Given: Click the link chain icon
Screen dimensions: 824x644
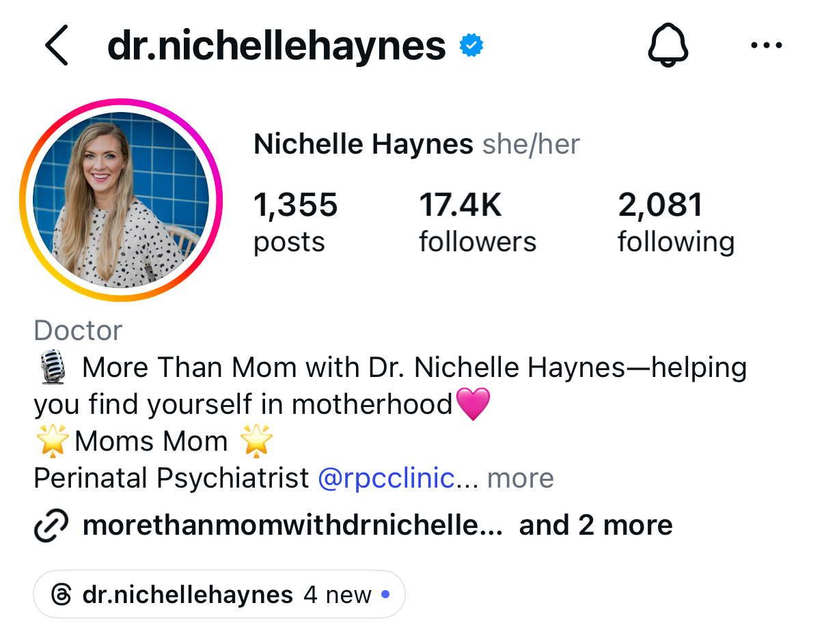Looking at the screenshot, I should (x=51, y=526).
